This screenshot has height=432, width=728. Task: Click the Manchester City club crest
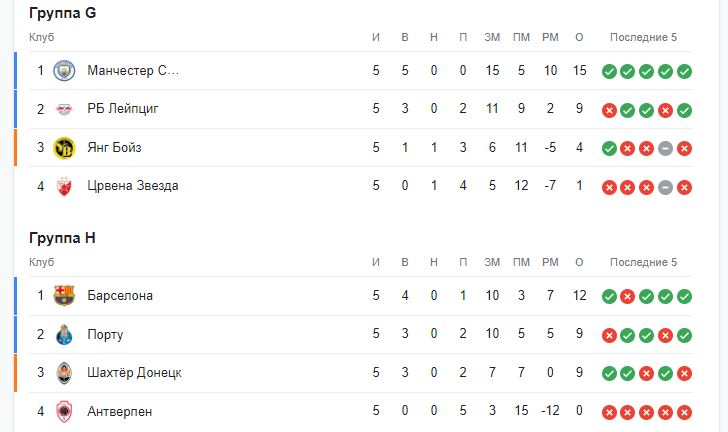click(x=64, y=71)
